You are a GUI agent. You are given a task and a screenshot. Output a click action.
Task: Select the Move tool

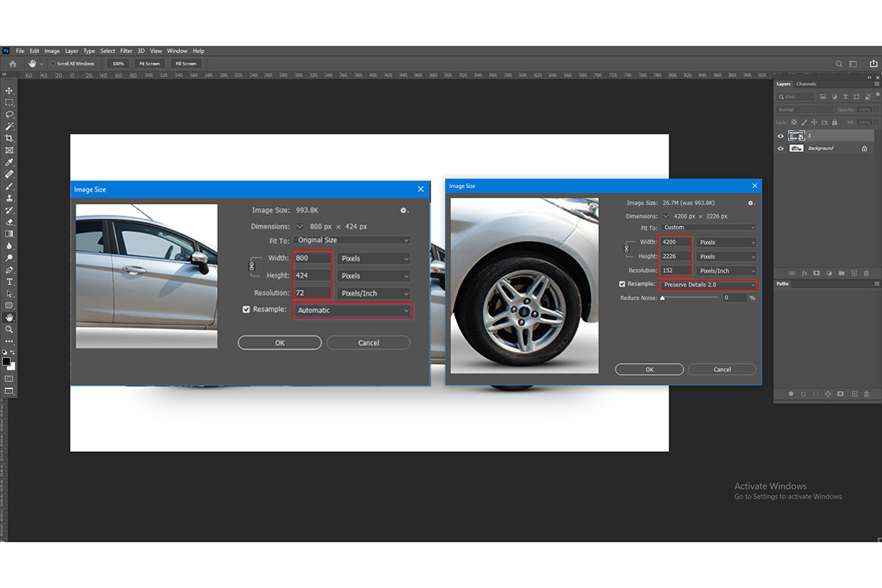coord(10,91)
